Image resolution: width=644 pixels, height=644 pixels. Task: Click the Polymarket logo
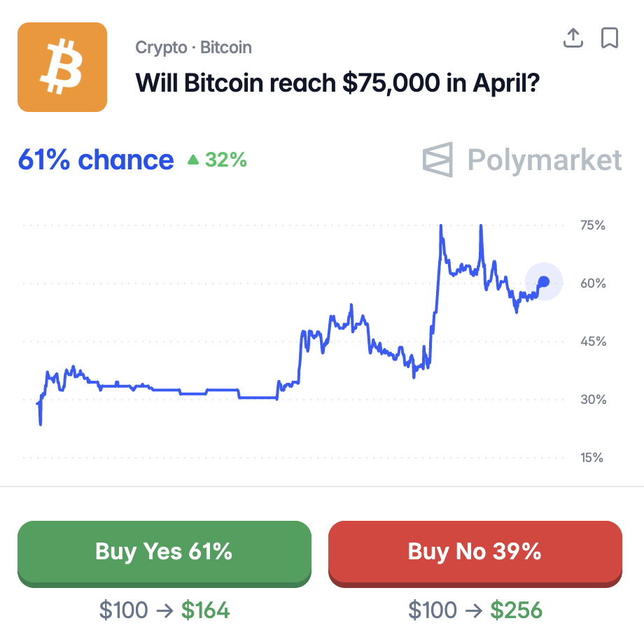(522, 160)
